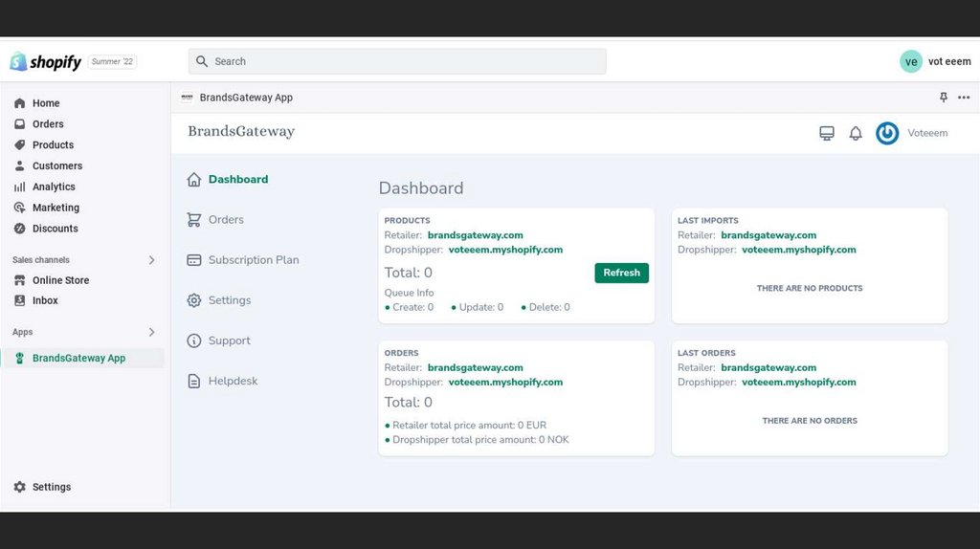Screen dimensions: 980x549
Task: Open Marketing in the sidebar
Action: pyautogui.click(x=56, y=208)
